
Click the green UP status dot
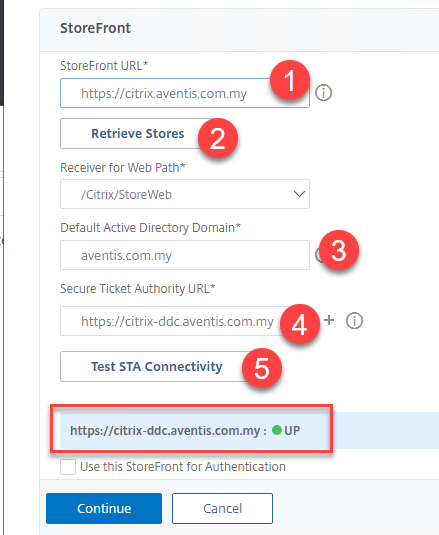point(277,430)
